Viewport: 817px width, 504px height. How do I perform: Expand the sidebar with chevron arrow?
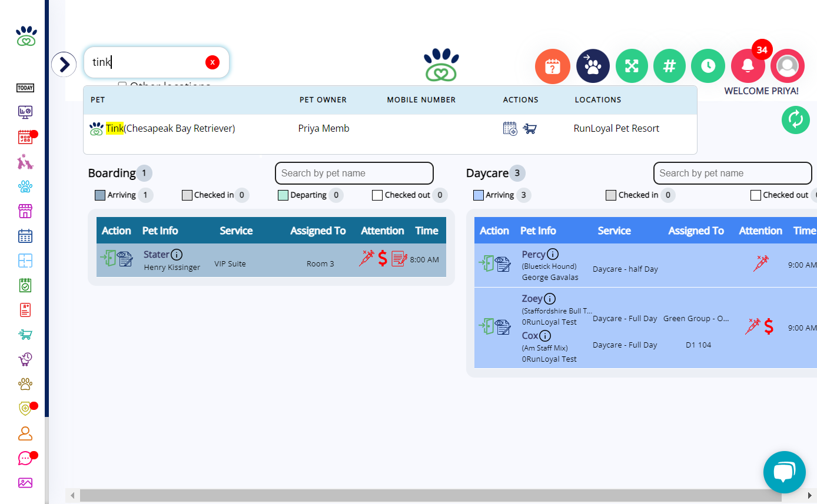[x=64, y=64]
